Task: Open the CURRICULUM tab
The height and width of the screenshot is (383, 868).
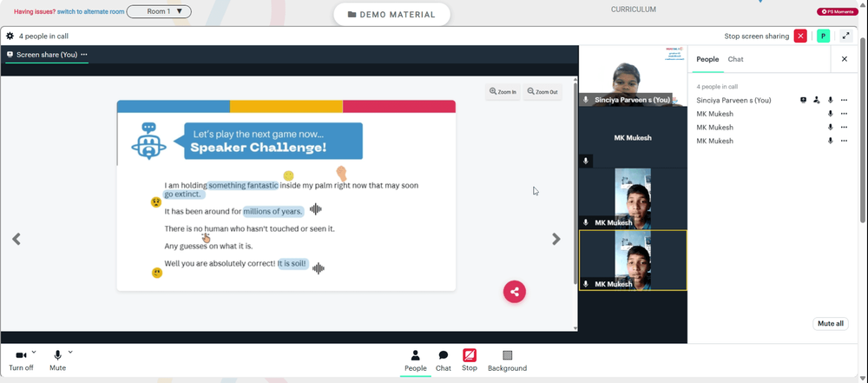Action: (x=634, y=10)
